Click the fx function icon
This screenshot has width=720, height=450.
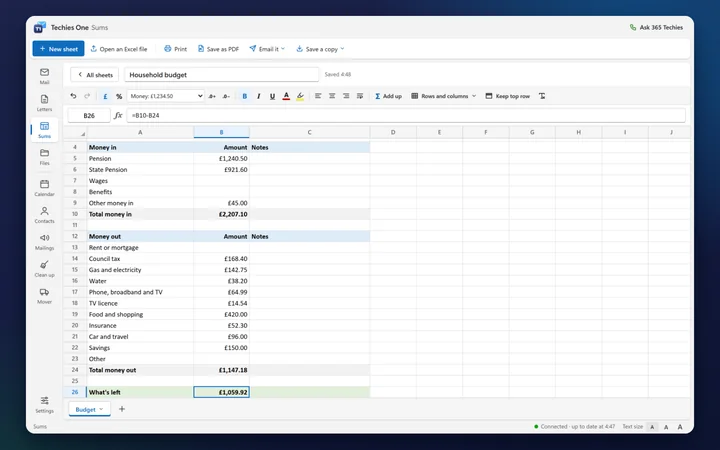(x=118, y=115)
